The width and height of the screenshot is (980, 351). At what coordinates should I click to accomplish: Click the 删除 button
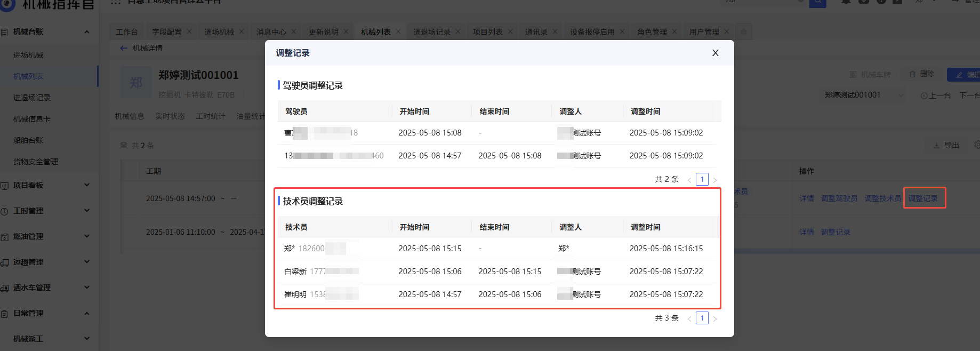pyautogui.click(x=921, y=74)
